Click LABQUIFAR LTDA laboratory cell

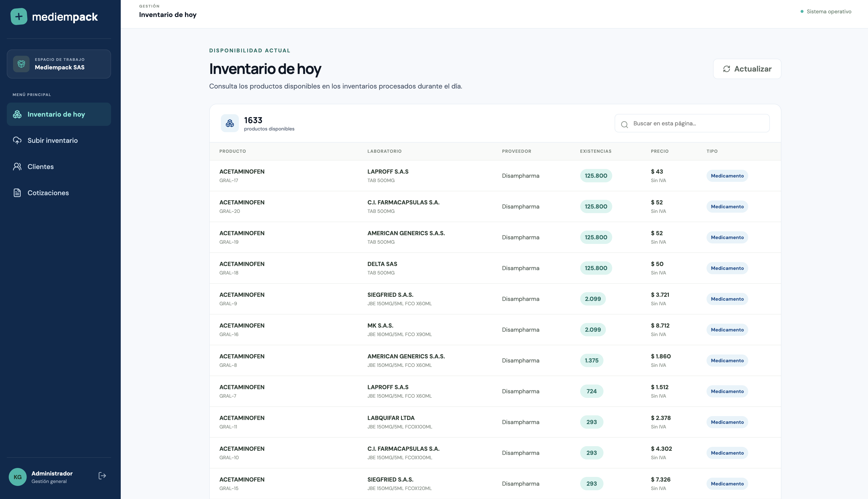click(x=391, y=418)
